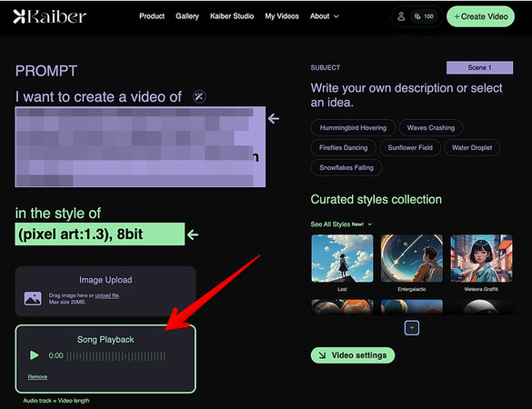Select the Sunflower Field idea chip
Screen dimensions: 532x409
(410, 147)
